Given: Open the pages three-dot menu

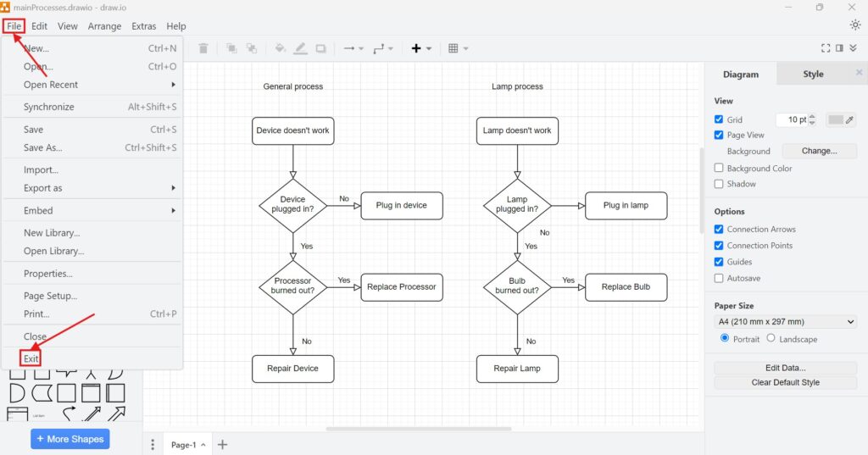Looking at the screenshot, I should [x=153, y=445].
